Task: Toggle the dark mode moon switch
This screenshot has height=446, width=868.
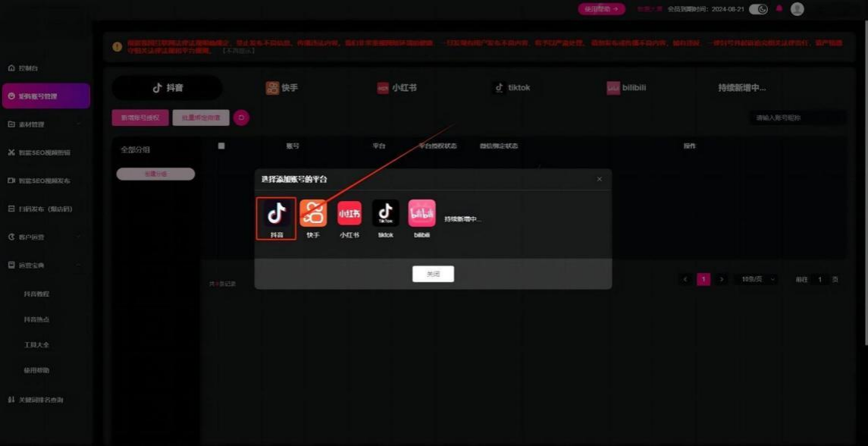Action: click(x=758, y=9)
